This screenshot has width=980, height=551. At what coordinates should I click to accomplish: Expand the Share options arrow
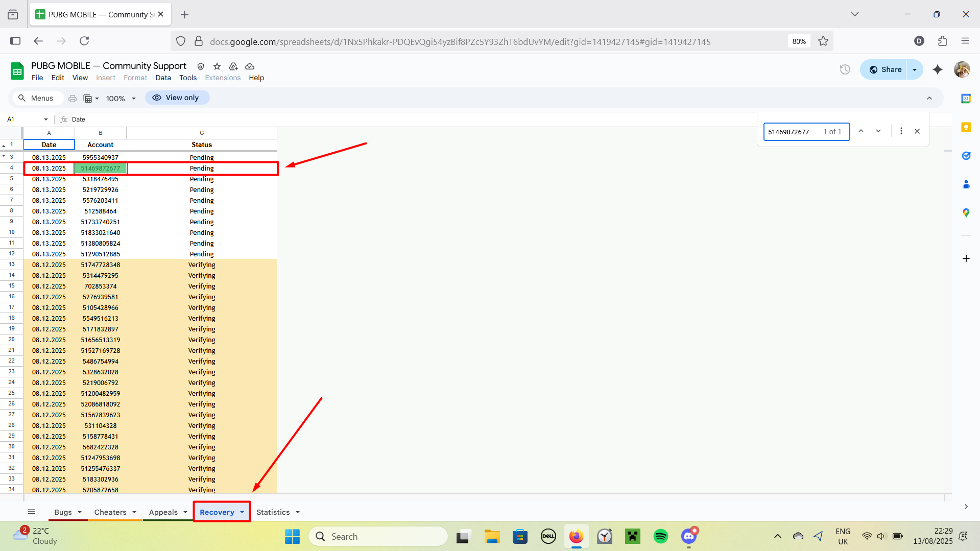point(915,69)
